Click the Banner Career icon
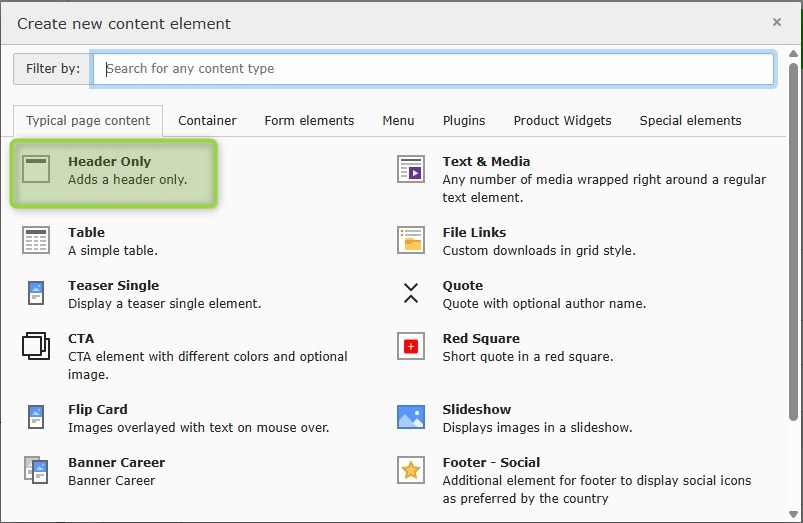This screenshot has width=803, height=523. [x=36, y=471]
